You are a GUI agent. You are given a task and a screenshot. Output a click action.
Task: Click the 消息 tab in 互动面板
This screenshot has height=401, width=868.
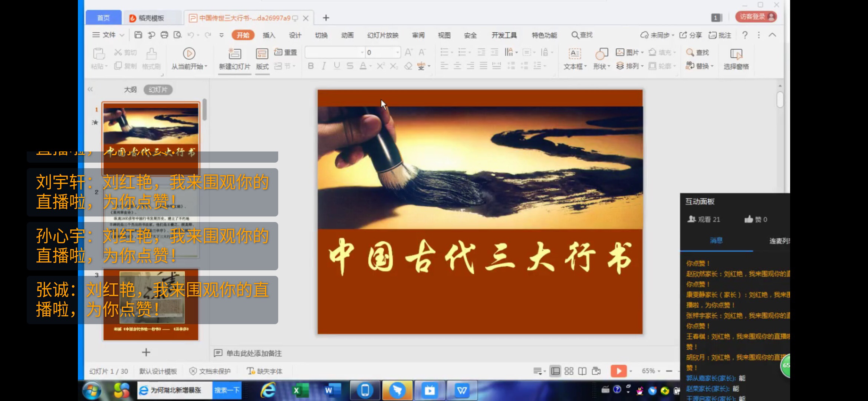[x=716, y=241]
